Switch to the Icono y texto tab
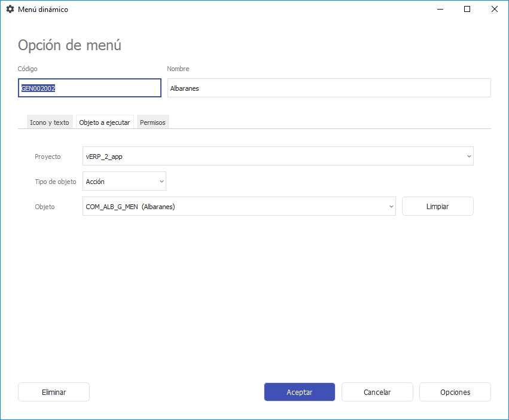Image resolution: width=509 pixels, height=420 pixels. [x=50, y=122]
